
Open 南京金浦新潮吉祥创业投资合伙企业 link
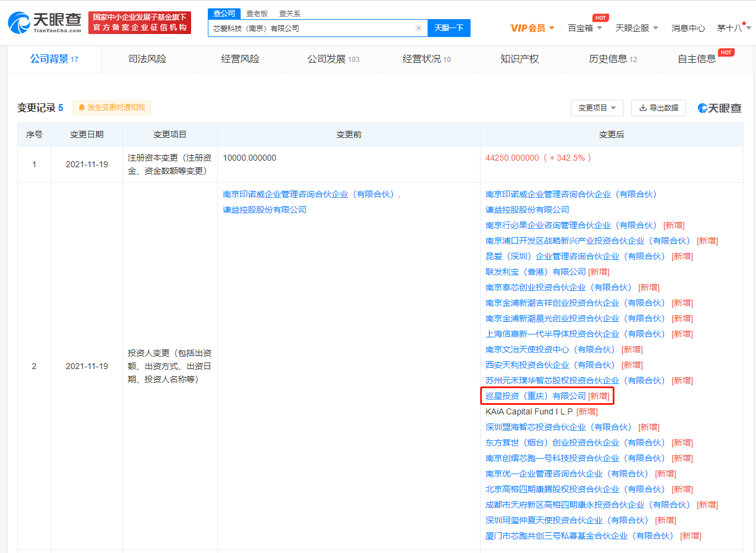click(x=576, y=303)
